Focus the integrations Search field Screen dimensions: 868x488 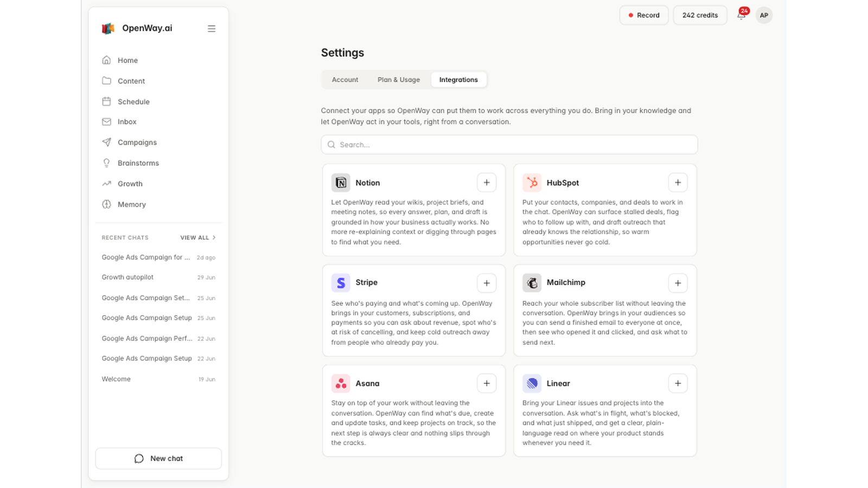pyautogui.click(x=509, y=145)
